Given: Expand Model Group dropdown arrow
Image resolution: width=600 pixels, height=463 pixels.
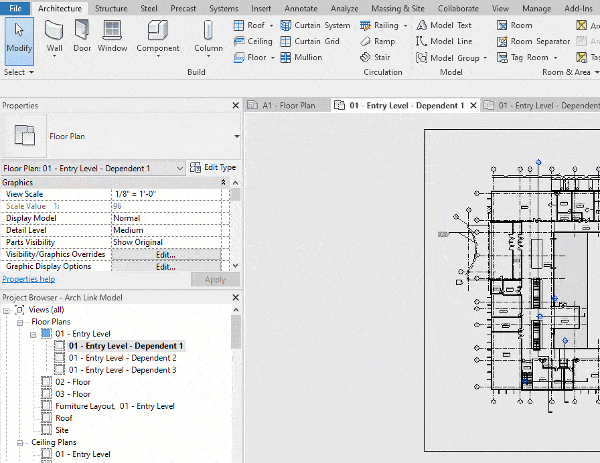Looking at the screenshot, I should [x=485, y=58].
